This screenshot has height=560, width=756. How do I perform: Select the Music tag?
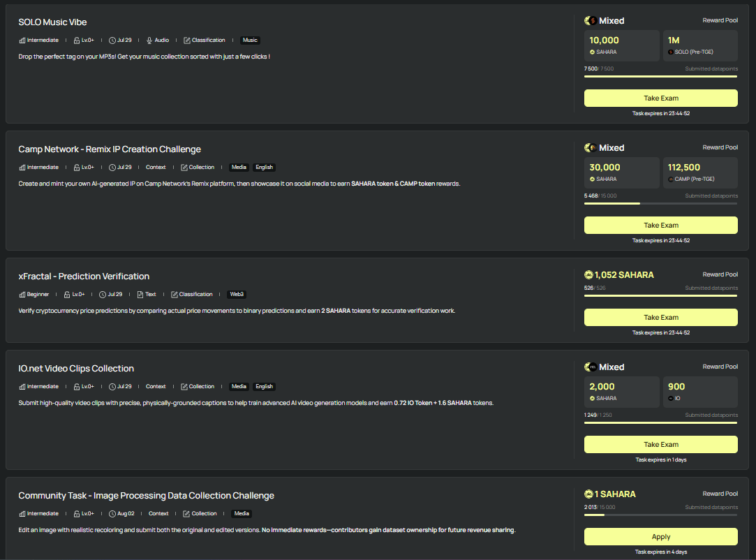[x=250, y=40]
